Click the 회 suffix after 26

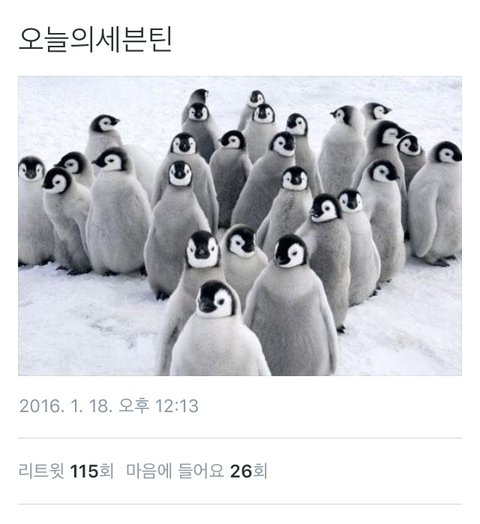click(x=260, y=471)
